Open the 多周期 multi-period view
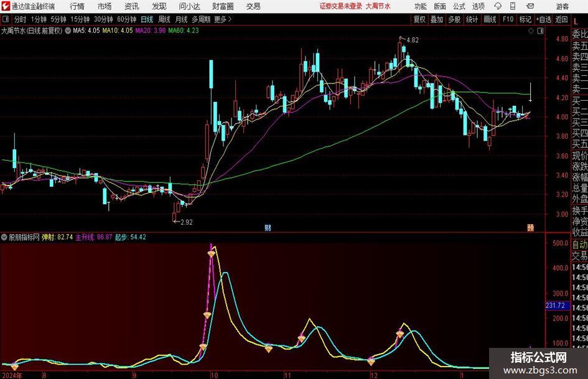588x379 pixels. (x=201, y=19)
